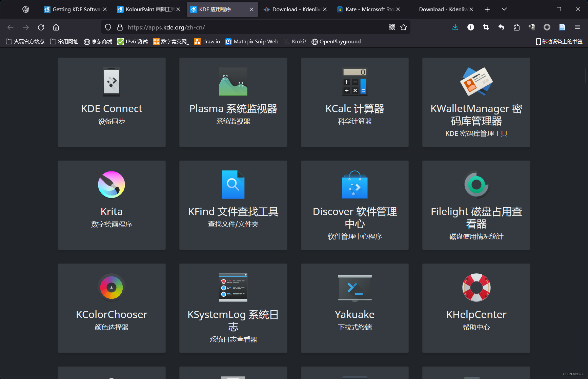The height and width of the screenshot is (379, 588).
Task: Click the KColorChooser color wheel
Action: [111, 288]
